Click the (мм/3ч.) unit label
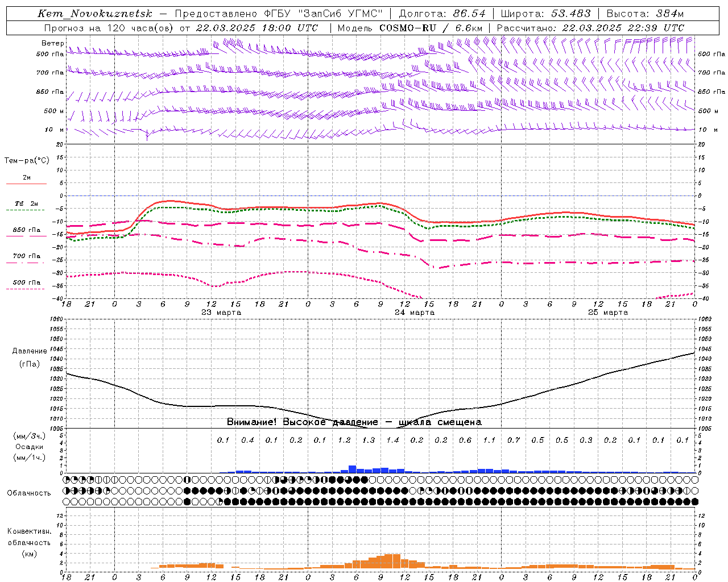The height and width of the screenshot is (582, 728). [30, 436]
